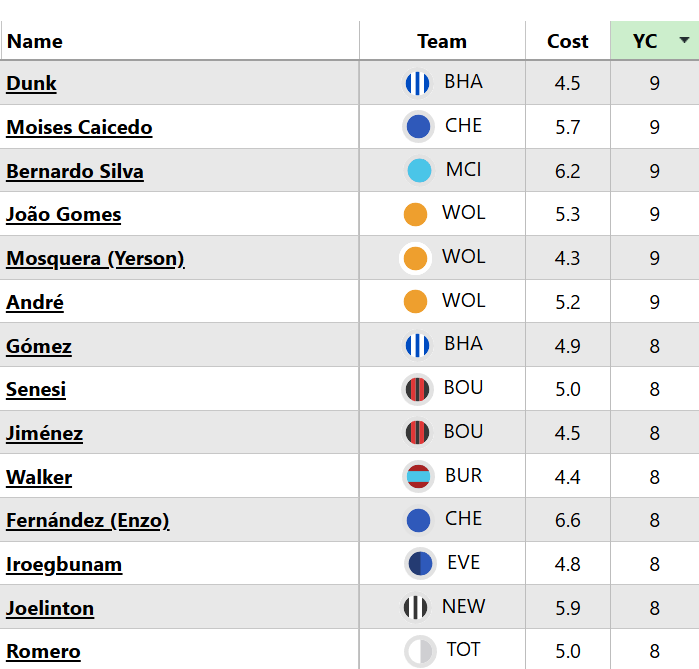Click the Chelsea badge in Moises Caicedo's row
The height and width of the screenshot is (669, 699).
[418, 127]
